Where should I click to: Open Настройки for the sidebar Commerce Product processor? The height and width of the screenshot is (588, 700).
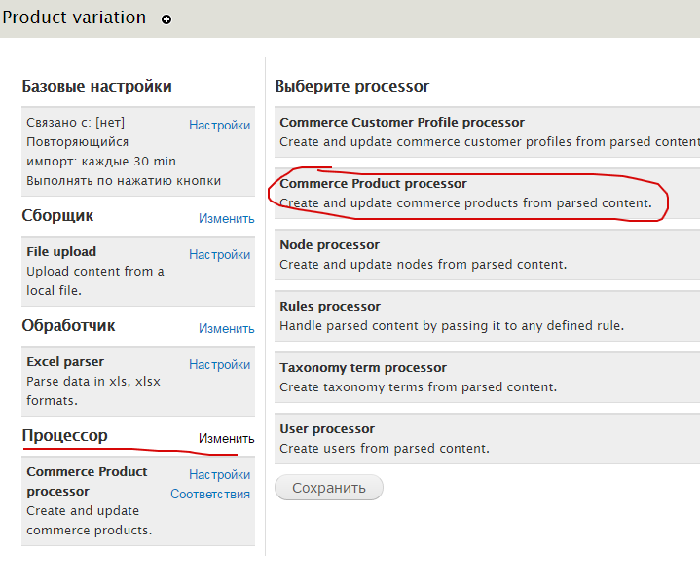tap(219, 474)
